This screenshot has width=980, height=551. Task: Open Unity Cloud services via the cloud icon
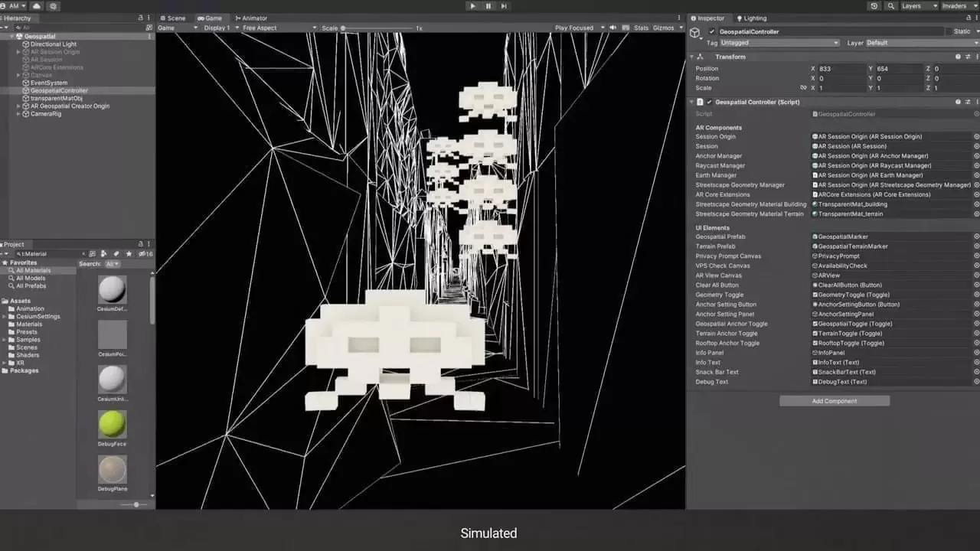tap(36, 6)
